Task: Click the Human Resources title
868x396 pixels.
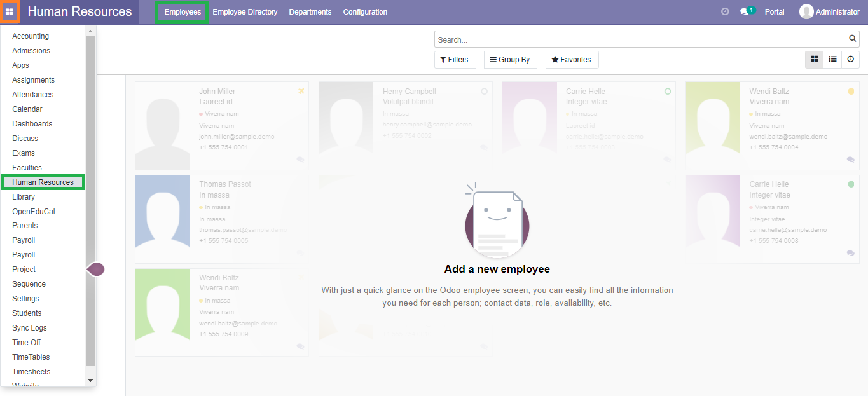Action: (x=79, y=11)
